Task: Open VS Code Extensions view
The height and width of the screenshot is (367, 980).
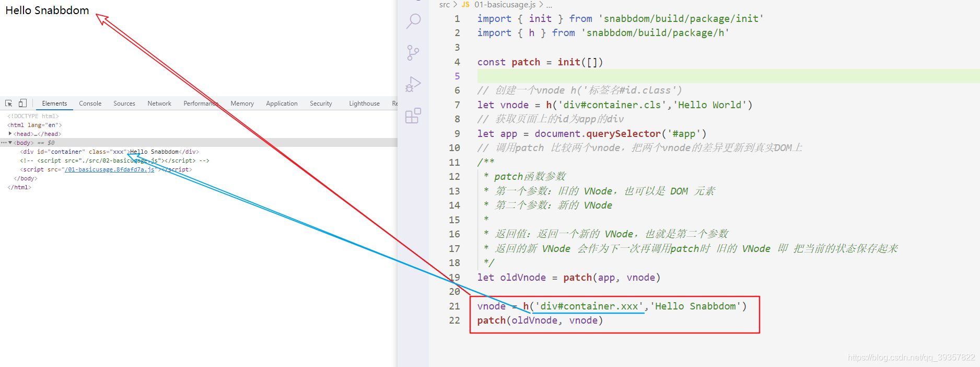Action: [413, 116]
